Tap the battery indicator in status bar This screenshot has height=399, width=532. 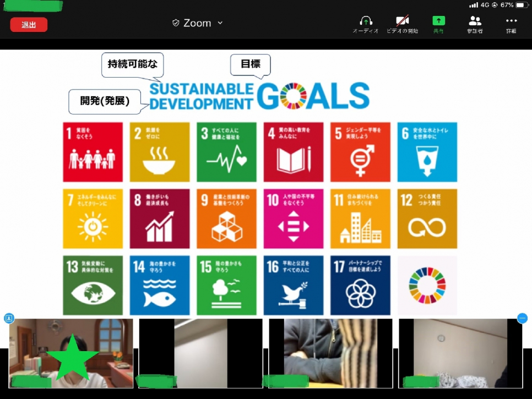[x=520, y=5]
